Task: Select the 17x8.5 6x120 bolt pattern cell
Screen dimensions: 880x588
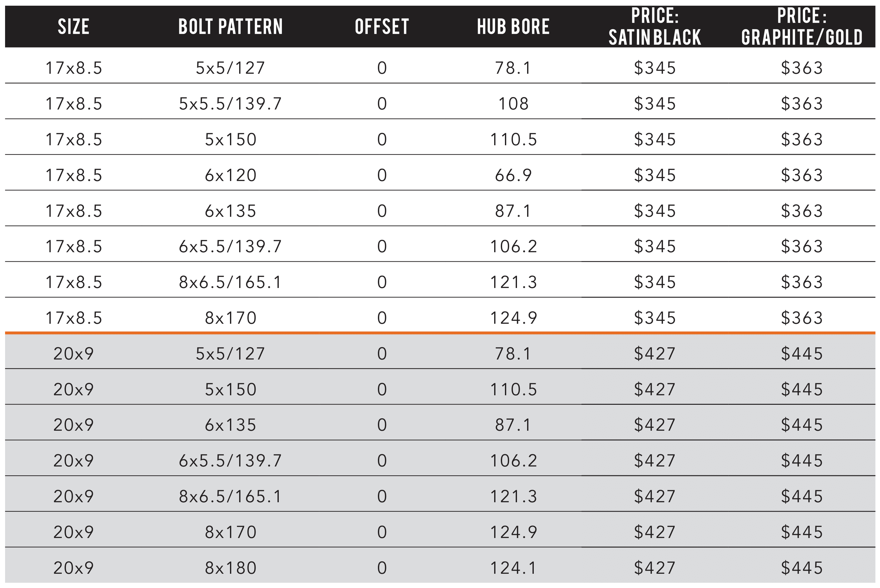Action: (x=230, y=176)
